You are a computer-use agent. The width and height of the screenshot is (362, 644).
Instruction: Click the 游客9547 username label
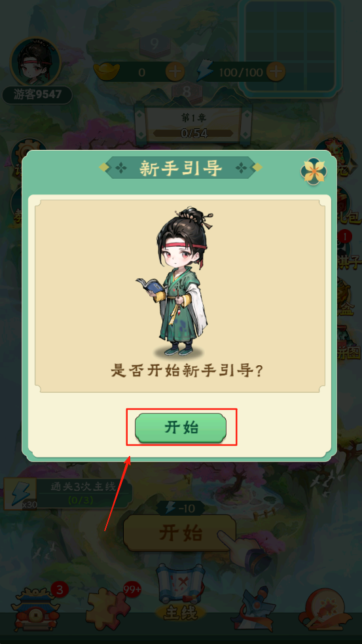pos(37,95)
